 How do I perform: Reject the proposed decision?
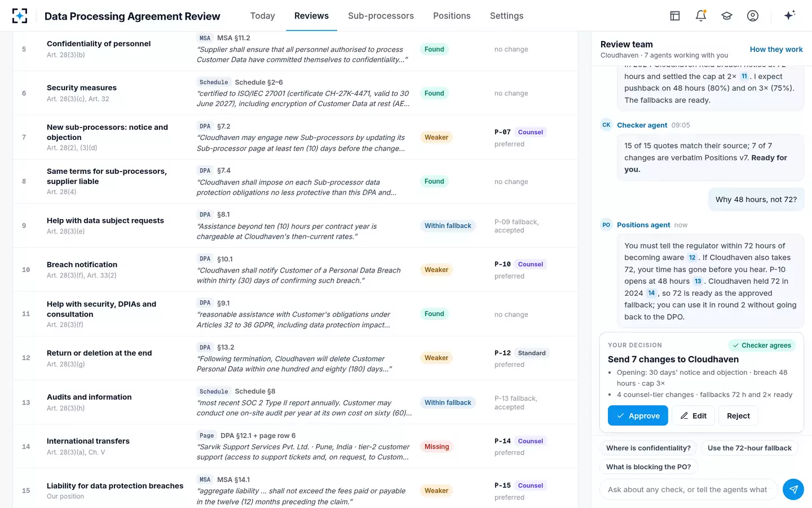[x=738, y=415]
